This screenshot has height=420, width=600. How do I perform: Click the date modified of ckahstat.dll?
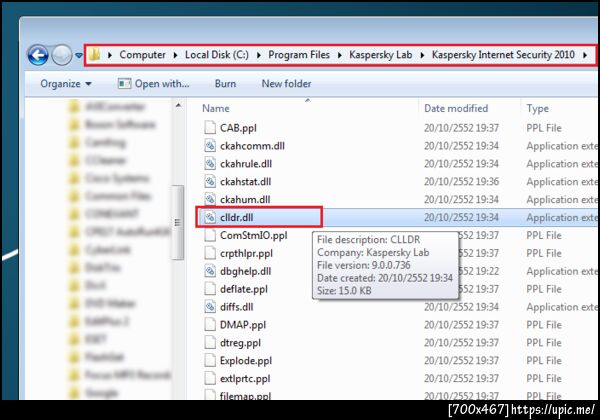point(461,182)
